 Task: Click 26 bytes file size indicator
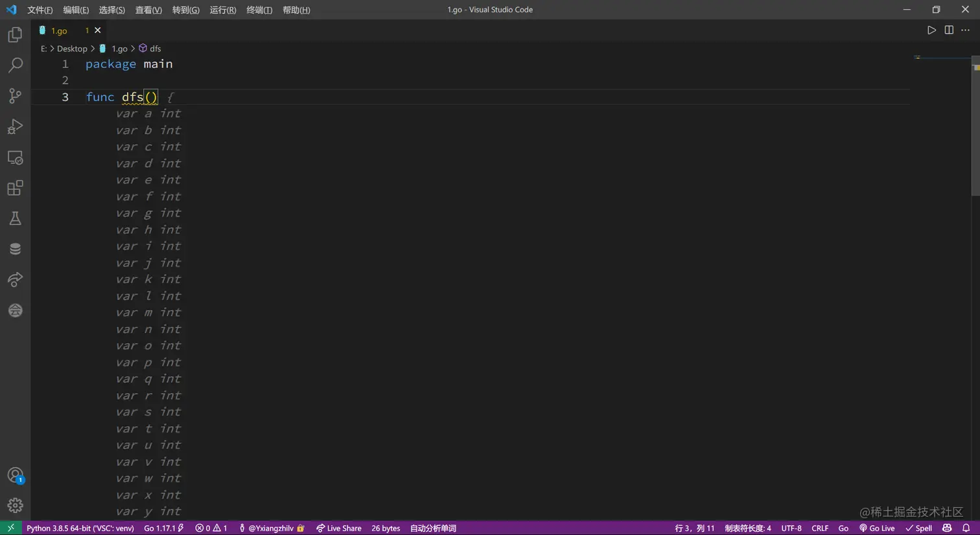point(386,528)
